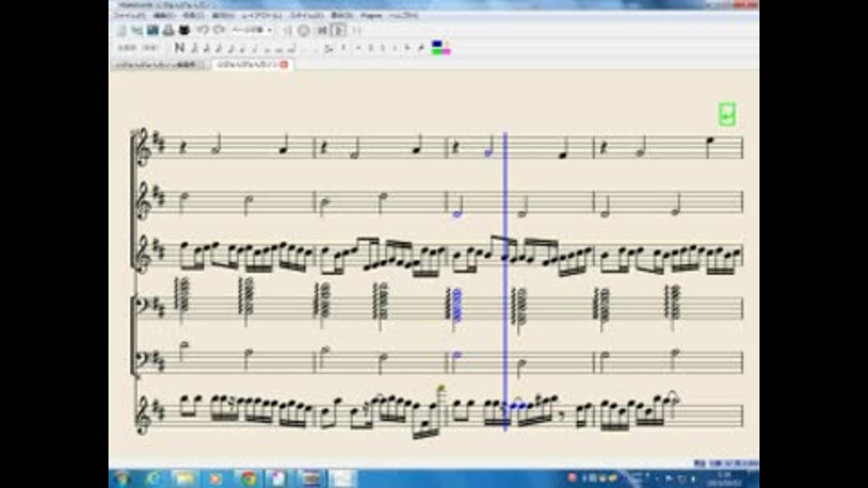Redo the last undone action
This screenshot has width=868, height=488.
[x=219, y=30]
